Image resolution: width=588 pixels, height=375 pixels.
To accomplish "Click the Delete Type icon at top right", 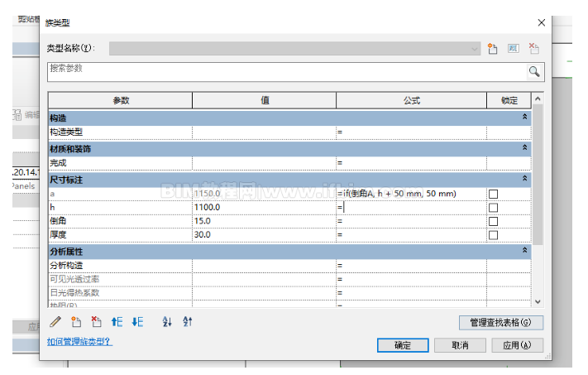I will [x=533, y=48].
